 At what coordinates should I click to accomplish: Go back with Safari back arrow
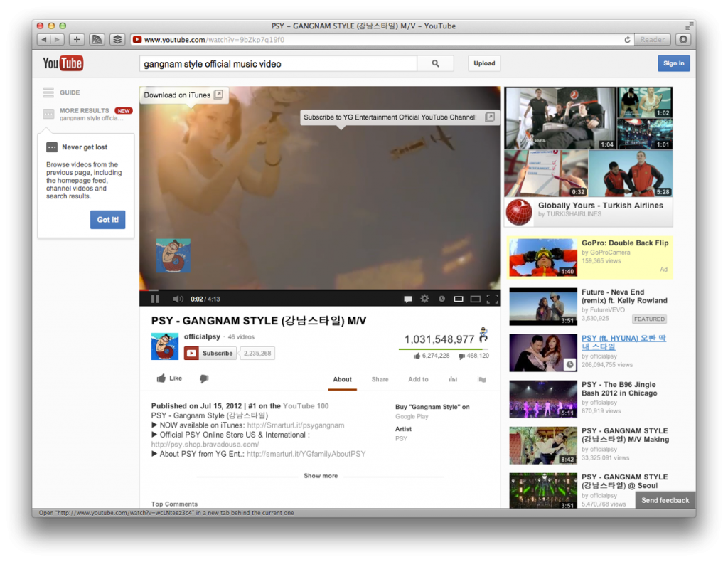point(44,39)
